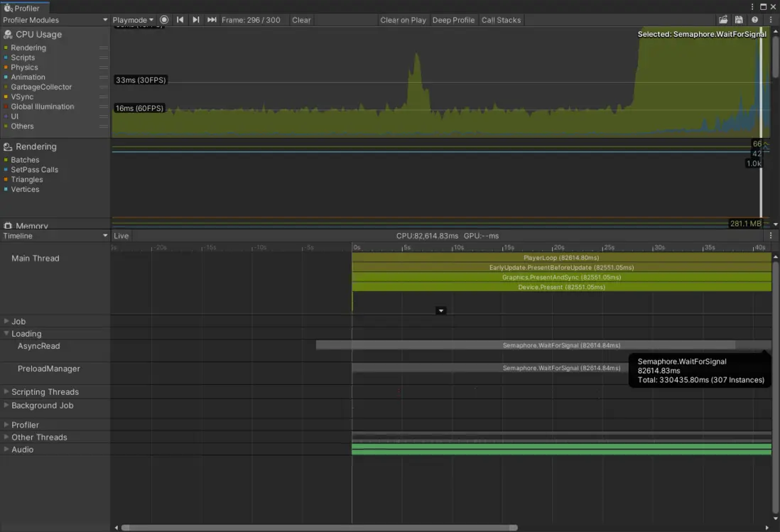The width and height of the screenshot is (780, 532).
Task: Load profiler data from file
Action: click(x=723, y=20)
